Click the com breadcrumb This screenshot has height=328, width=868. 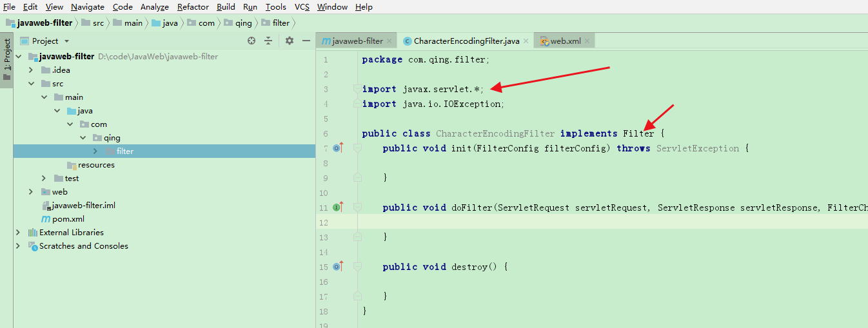(201, 23)
